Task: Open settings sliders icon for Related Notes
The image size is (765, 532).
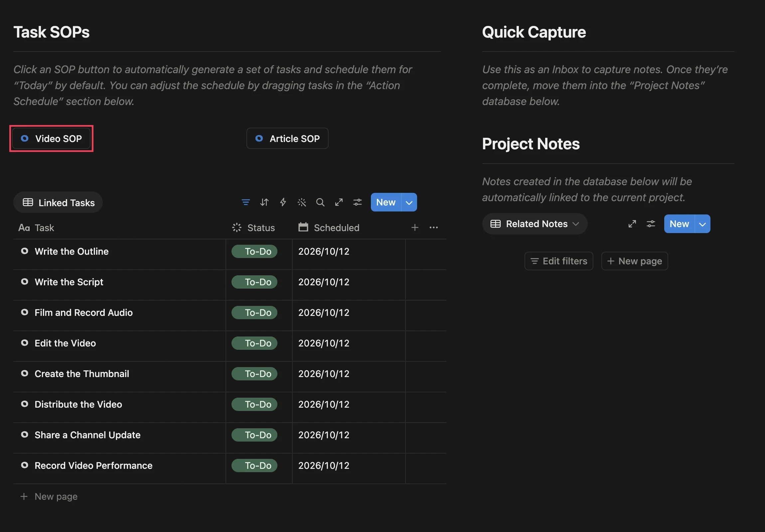Action: coord(651,224)
